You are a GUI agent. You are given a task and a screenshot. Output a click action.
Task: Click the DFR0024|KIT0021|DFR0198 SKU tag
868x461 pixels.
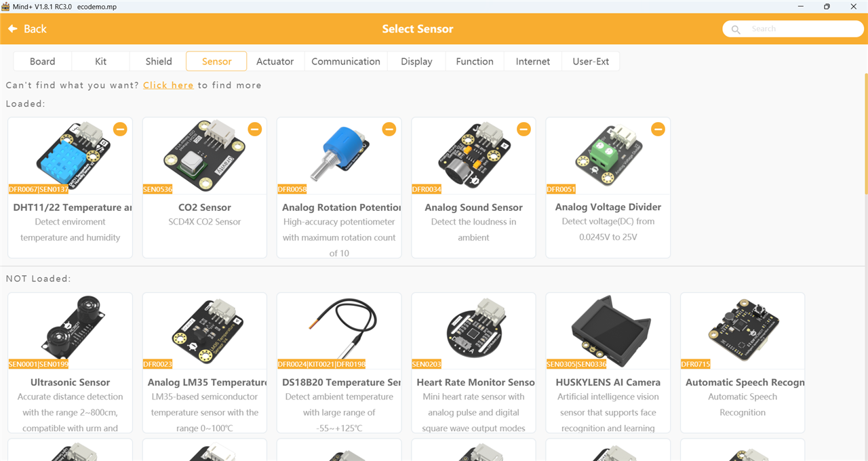321,364
